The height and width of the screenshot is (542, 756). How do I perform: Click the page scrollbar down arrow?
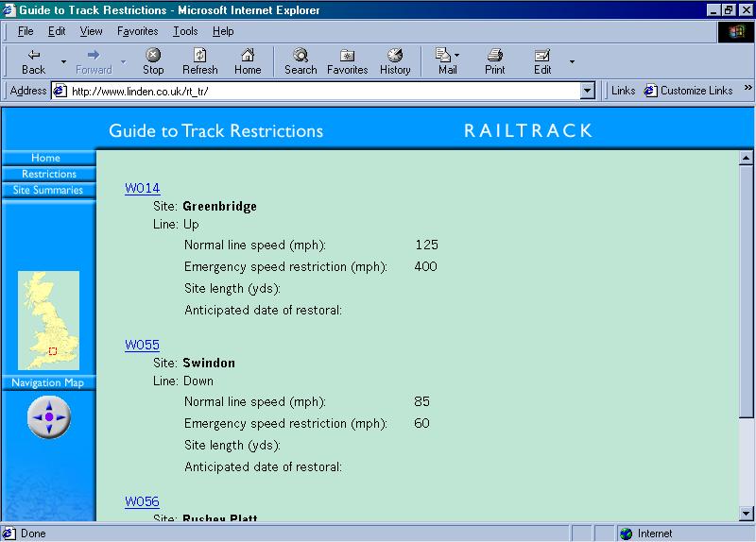tap(746, 514)
